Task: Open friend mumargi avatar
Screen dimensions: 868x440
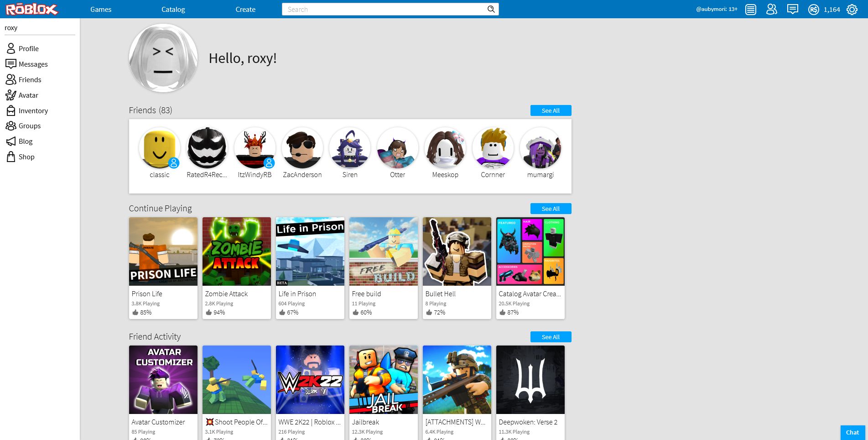Action: point(540,148)
